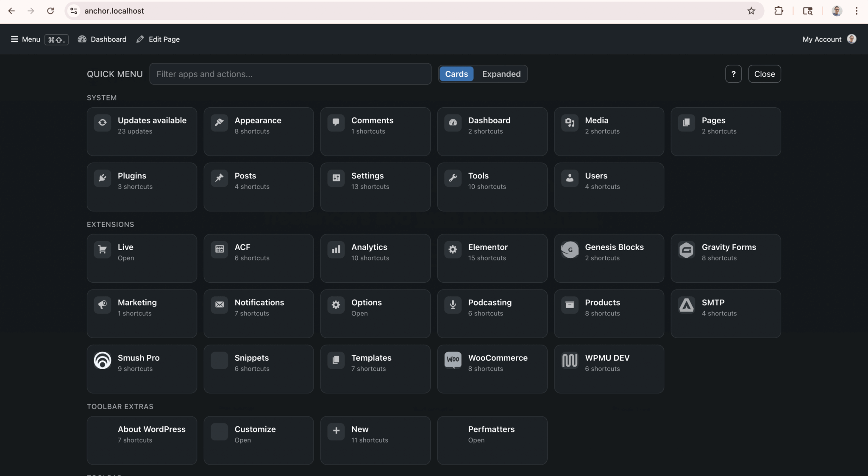The width and height of the screenshot is (868, 476).
Task: Click the Comments speech bubble icon
Action: [336, 122]
